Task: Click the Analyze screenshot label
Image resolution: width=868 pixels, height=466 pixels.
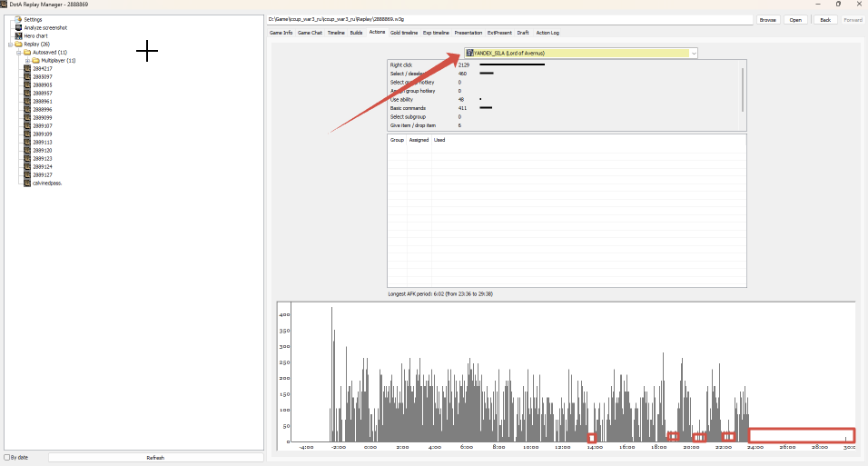Action: coord(45,27)
